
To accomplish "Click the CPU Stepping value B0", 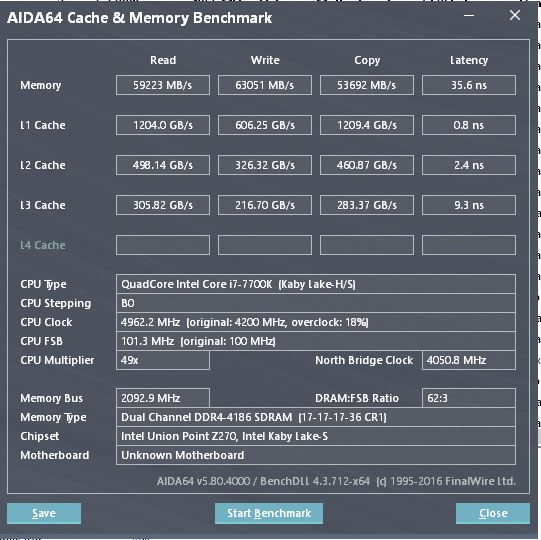I will coord(316,303).
